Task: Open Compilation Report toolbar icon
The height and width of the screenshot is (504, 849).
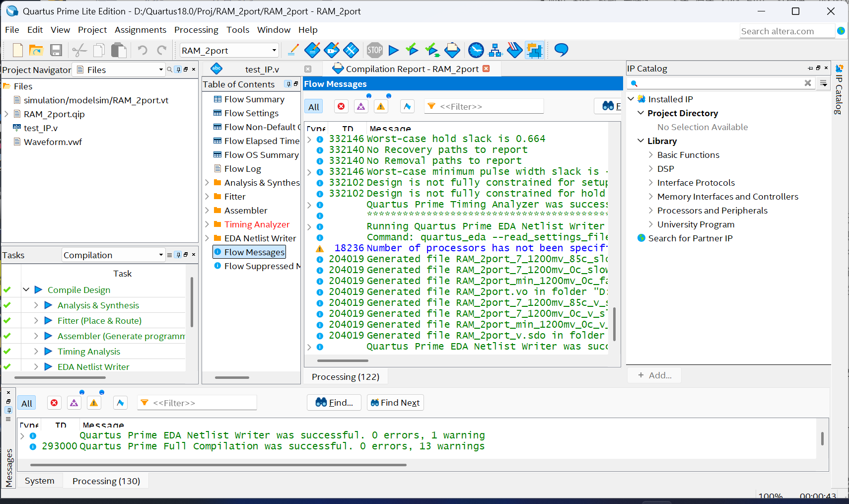Action: (x=452, y=50)
